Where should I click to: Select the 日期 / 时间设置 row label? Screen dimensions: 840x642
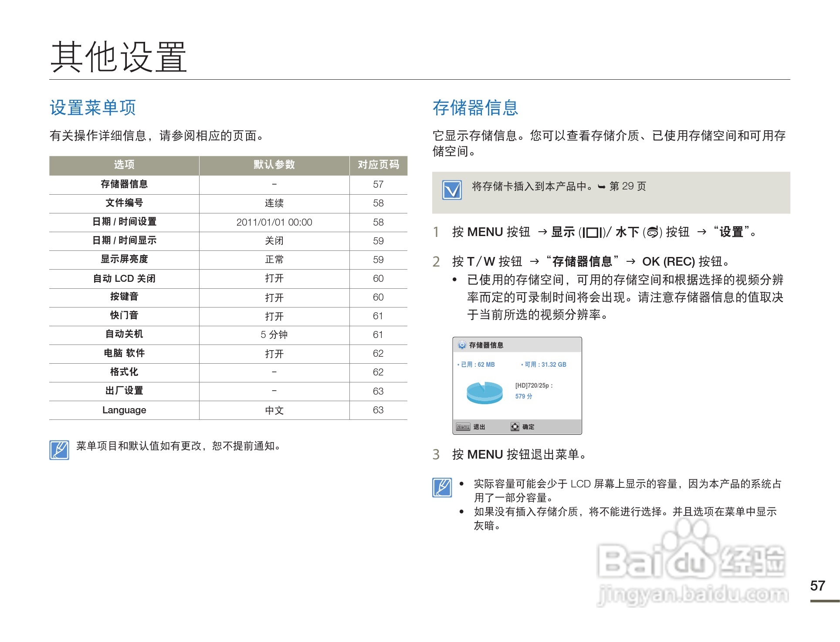124,222
